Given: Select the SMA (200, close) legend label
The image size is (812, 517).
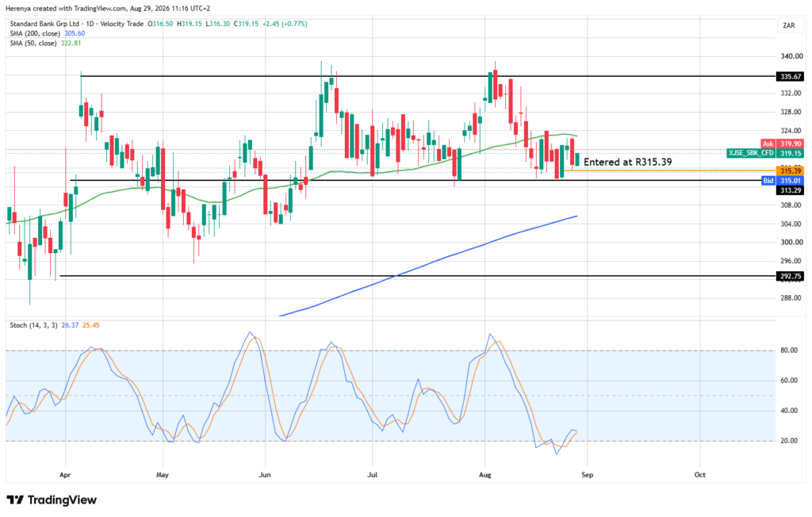Looking at the screenshot, I should 35,33.
